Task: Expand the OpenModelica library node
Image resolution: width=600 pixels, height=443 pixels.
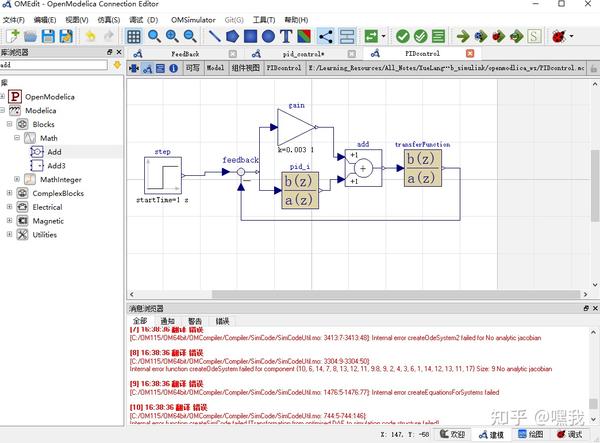Action: click(3, 96)
